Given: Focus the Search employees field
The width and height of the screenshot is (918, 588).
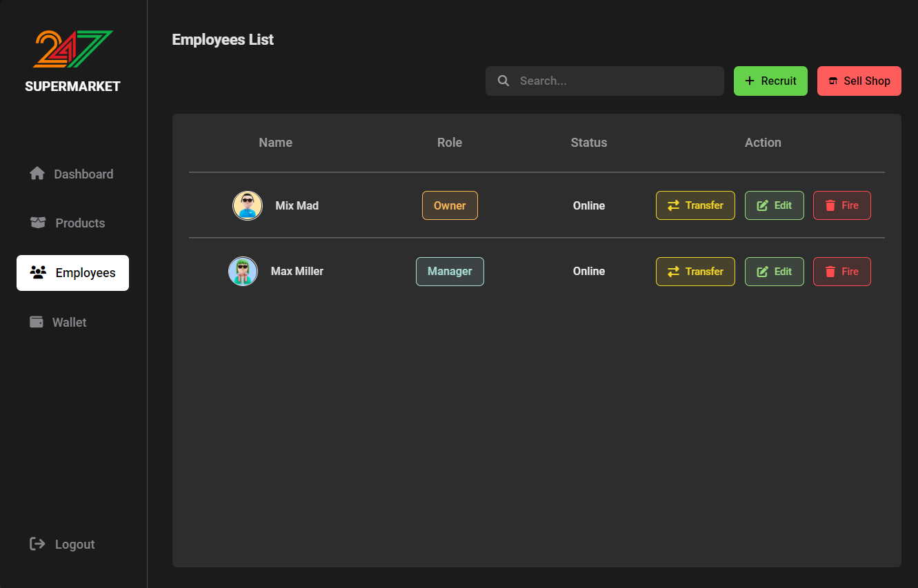Looking at the screenshot, I should [605, 81].
